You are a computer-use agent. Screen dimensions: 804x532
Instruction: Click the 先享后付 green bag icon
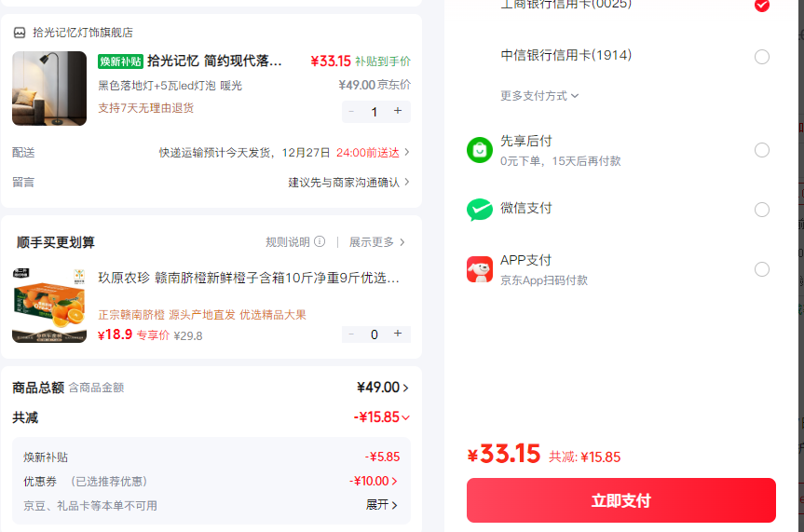coord(480,150)
